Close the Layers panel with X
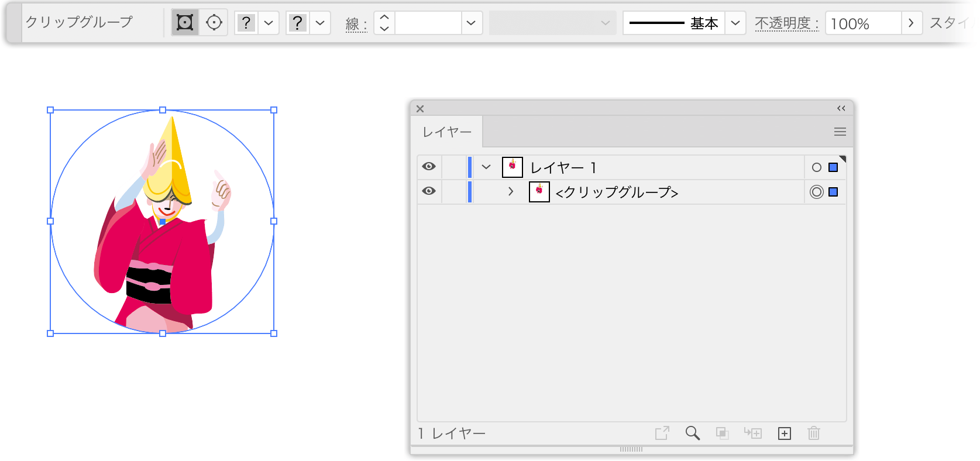 click(x=420, y=108)
